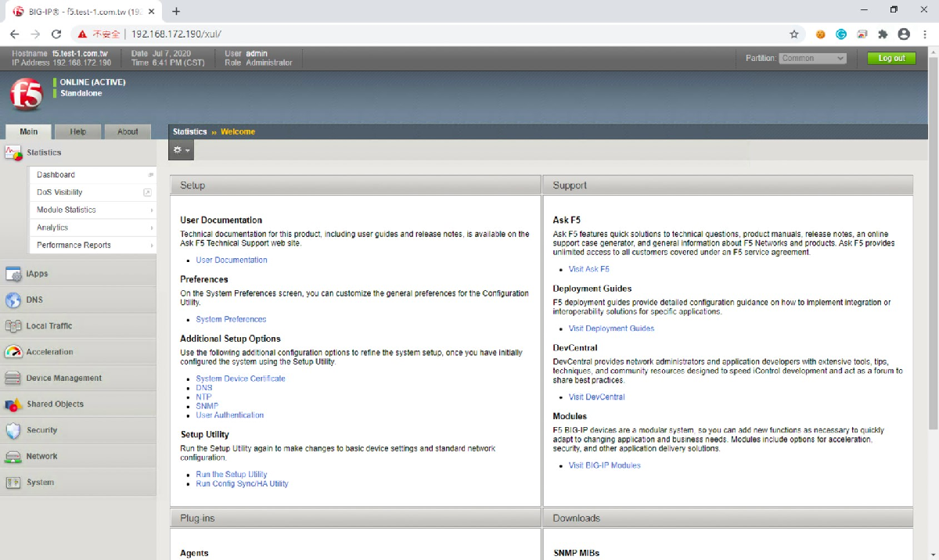Select the Shared Objects icon

tap(13, 404)
